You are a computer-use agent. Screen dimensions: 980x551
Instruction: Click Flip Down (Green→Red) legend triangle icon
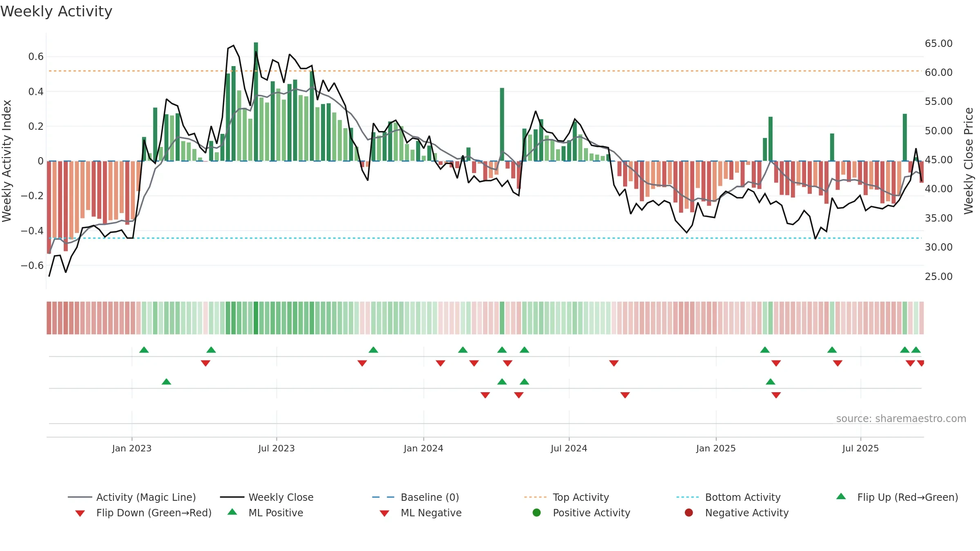(80, 513)
